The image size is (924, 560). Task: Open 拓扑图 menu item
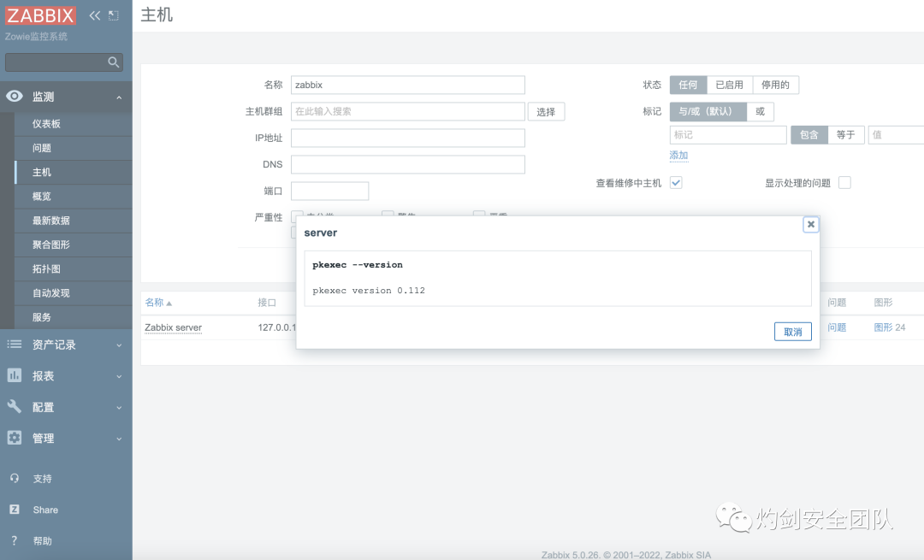tap(73, 268)
